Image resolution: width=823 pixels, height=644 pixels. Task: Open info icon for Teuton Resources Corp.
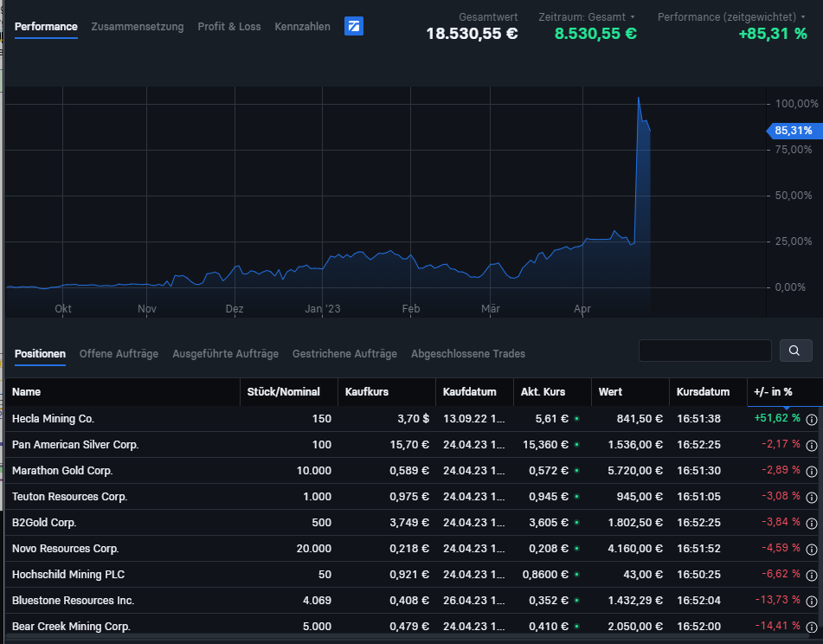pyautogui.click(x=812, y=497)
